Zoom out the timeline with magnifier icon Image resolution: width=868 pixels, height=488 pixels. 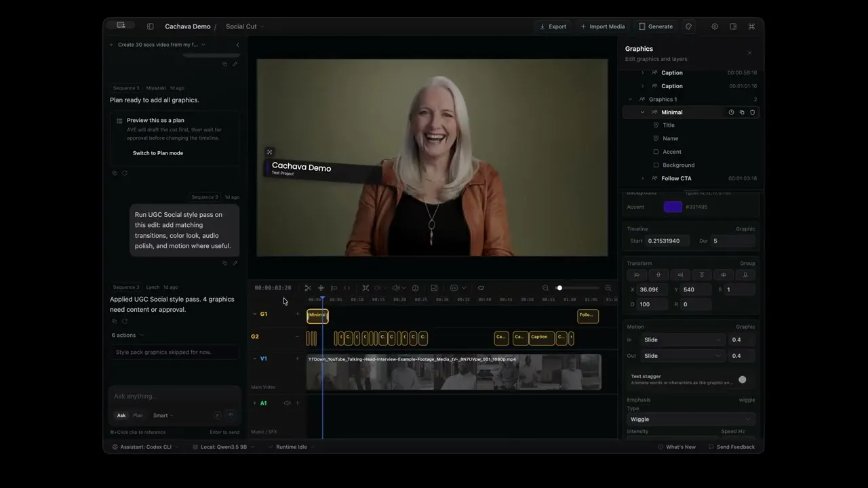(545, 288)
